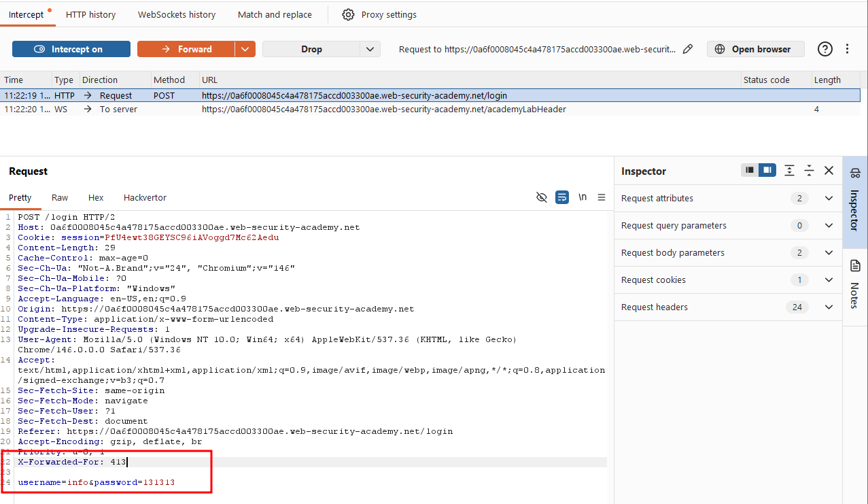Open the Match and replace tab
The height and width of the screenshot is (504, 868).
(275, 14)
